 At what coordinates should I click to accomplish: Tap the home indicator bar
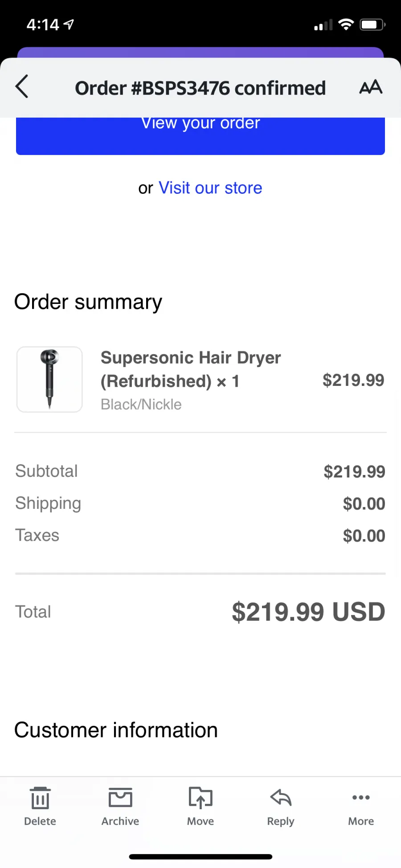tap(200, 856)
